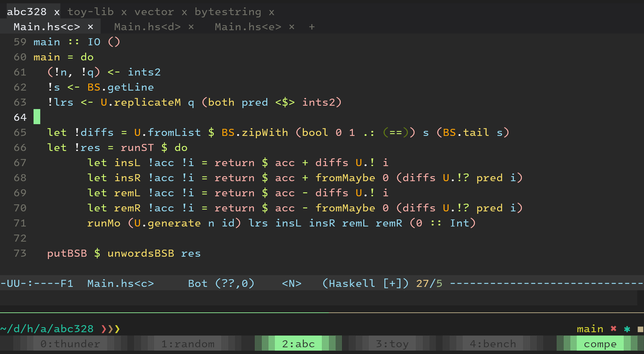
Task: Select the Main.hs<e> buffer tab
Action: (248, 27)
